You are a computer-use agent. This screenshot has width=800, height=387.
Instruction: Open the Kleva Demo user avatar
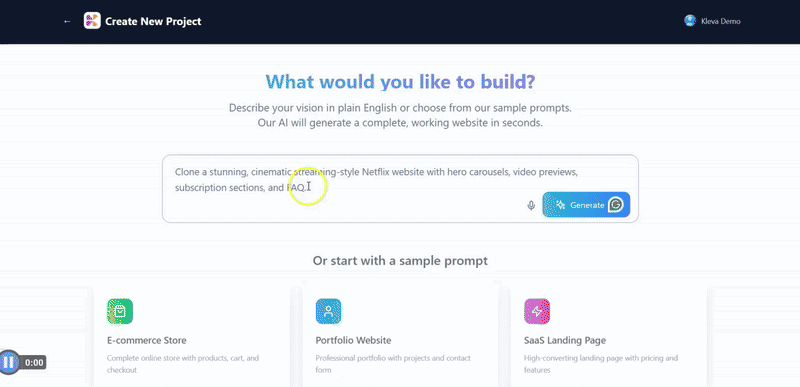click(690, 20)
